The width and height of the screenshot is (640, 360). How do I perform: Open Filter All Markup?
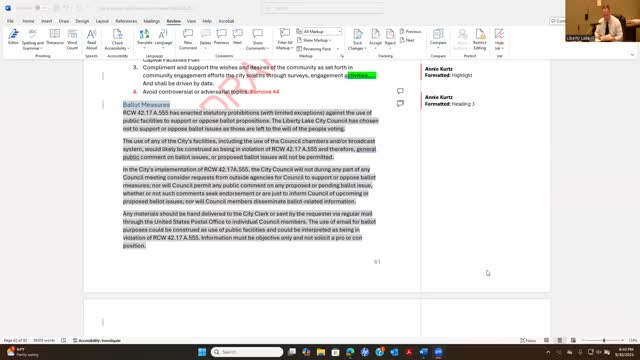(x=284, y=39)
